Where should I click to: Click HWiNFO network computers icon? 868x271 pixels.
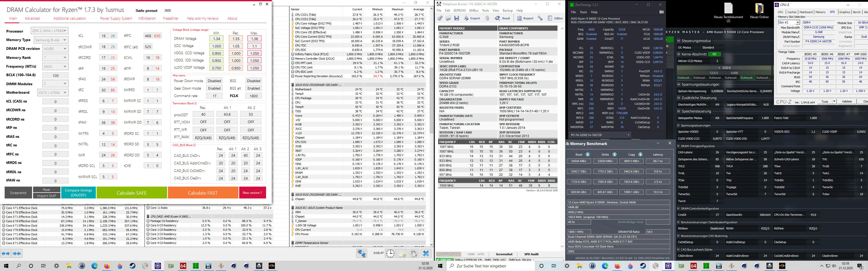click(362, 253)
